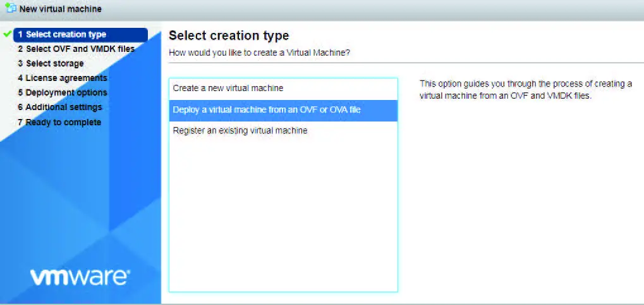This screenshot has height=305, width=644.
Task: Click the option description text on the right
Action: point(526,90)
